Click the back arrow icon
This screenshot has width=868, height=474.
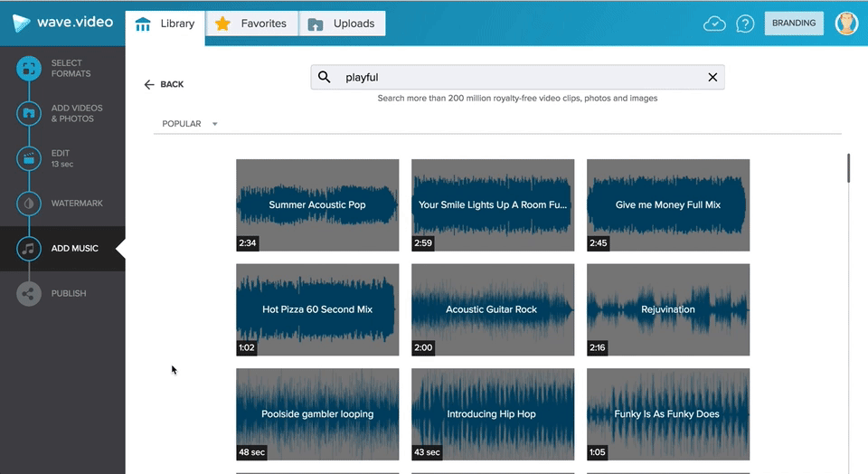point(149,84)
